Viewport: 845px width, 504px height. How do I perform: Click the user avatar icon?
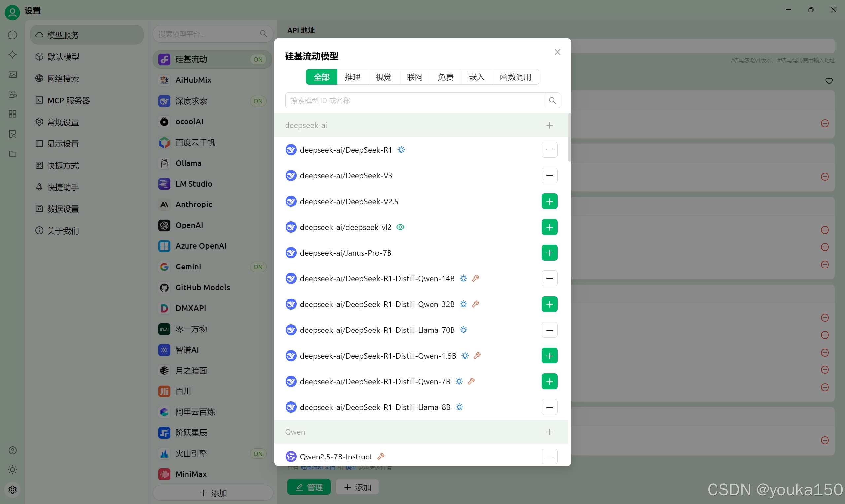tap(12, 12)
